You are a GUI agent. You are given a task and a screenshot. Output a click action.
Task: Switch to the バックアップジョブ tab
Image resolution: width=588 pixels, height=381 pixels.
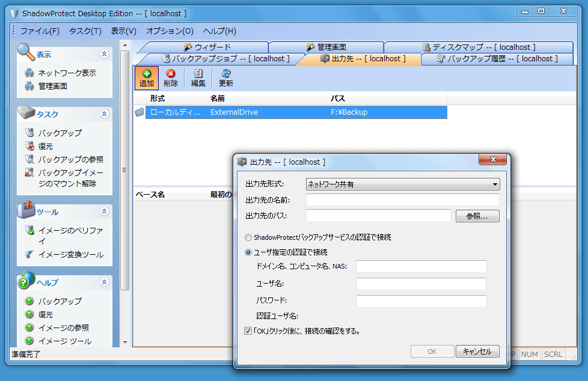coord(225,59)
